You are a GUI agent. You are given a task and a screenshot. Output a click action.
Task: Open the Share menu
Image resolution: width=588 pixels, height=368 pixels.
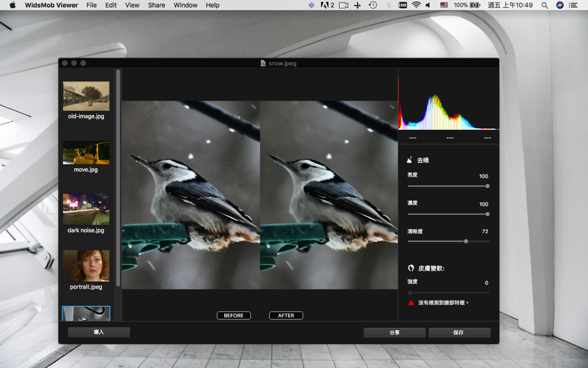[x=157, y=5]
